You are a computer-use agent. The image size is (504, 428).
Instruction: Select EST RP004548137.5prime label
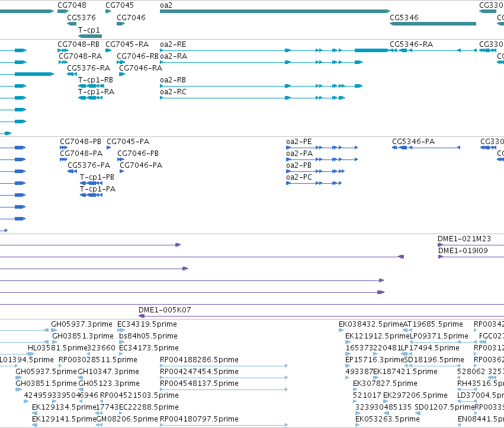point(199,384)
